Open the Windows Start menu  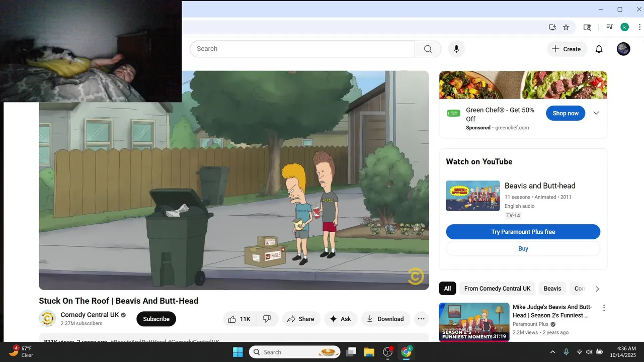point(238,352)
